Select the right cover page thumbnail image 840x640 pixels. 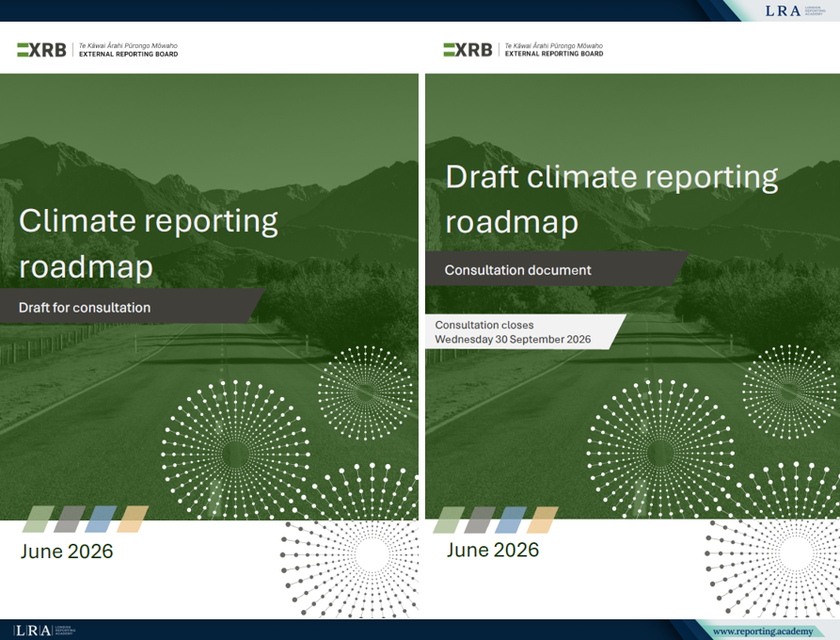coord(633,320)
